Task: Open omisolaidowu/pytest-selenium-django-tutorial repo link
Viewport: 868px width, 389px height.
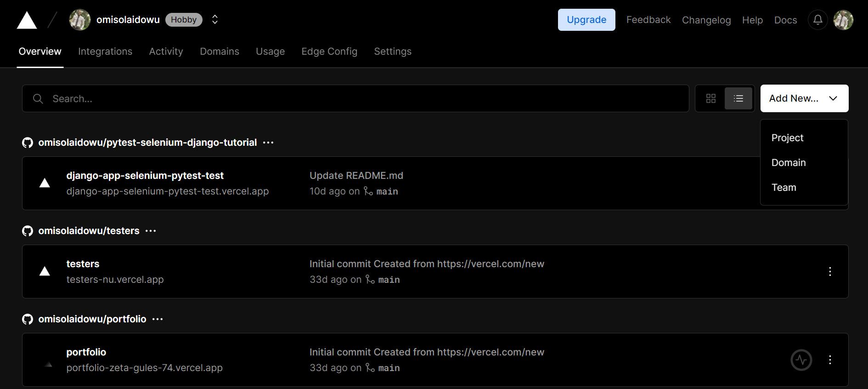Action: (147, 143)
